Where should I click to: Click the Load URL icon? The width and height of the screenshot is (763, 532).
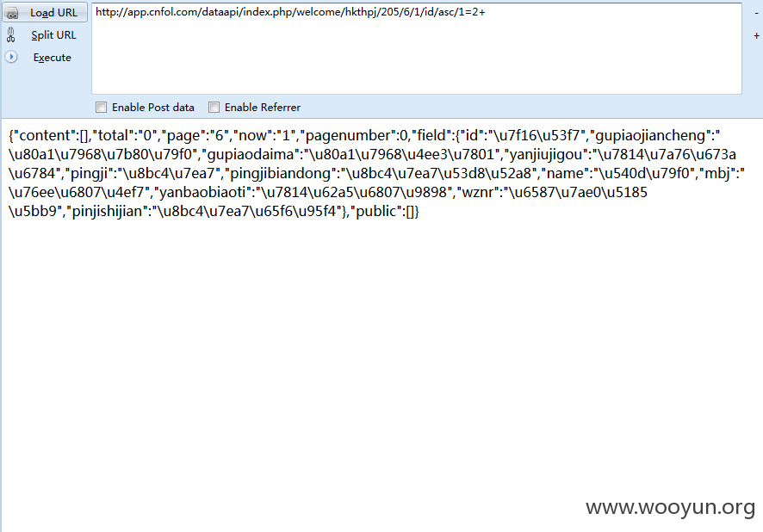point(12,13)
